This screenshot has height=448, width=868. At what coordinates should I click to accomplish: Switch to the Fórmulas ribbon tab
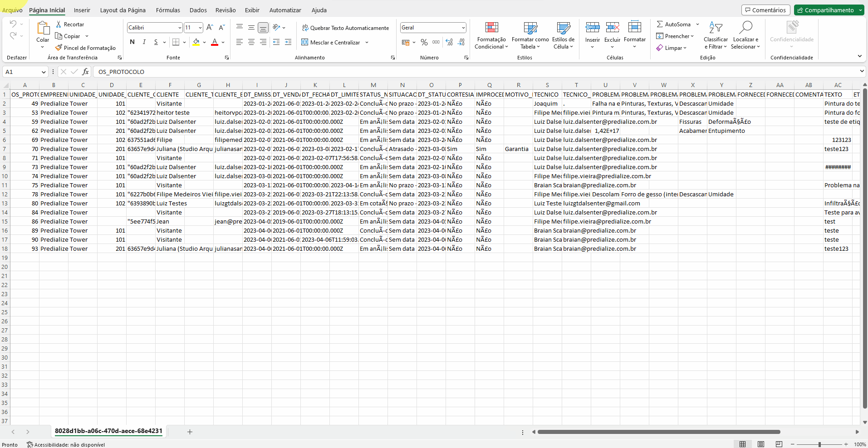[168, 10]
